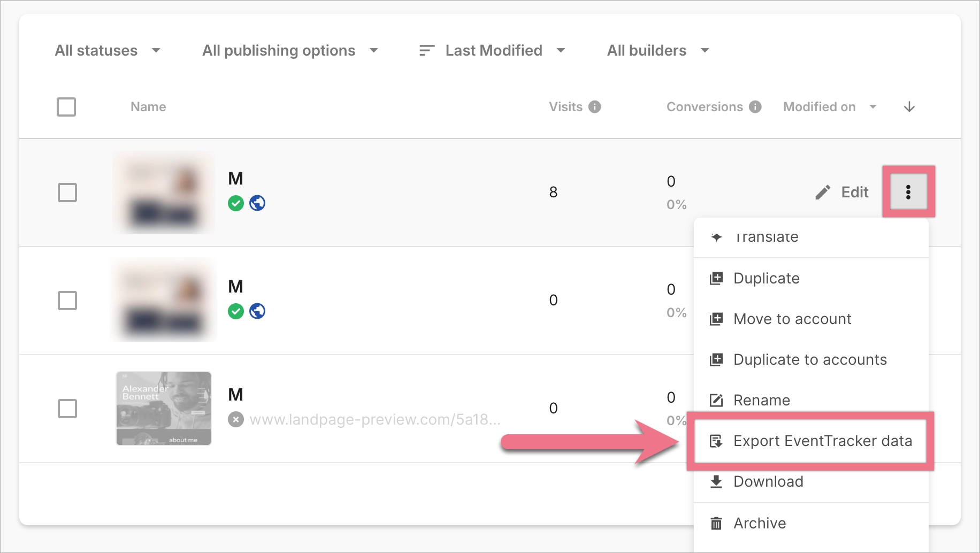Click the visits value 8 in first row

[553, 192]
